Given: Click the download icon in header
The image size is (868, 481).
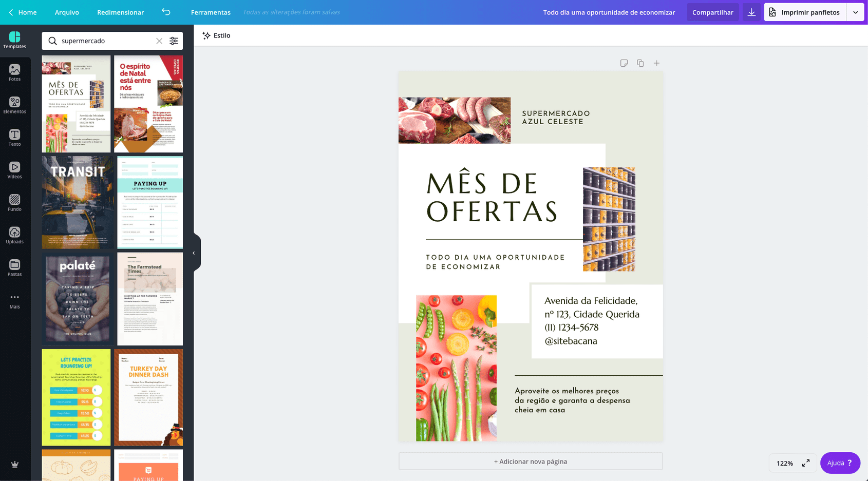Looking at the screenshot, I should click(x=751, y=12).
